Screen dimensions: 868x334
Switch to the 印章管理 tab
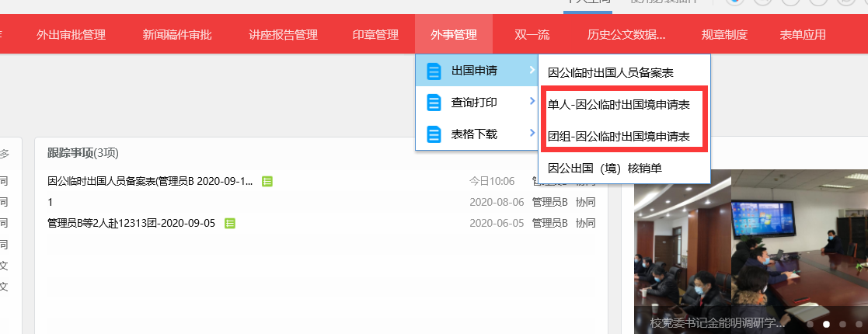point(375,34)
